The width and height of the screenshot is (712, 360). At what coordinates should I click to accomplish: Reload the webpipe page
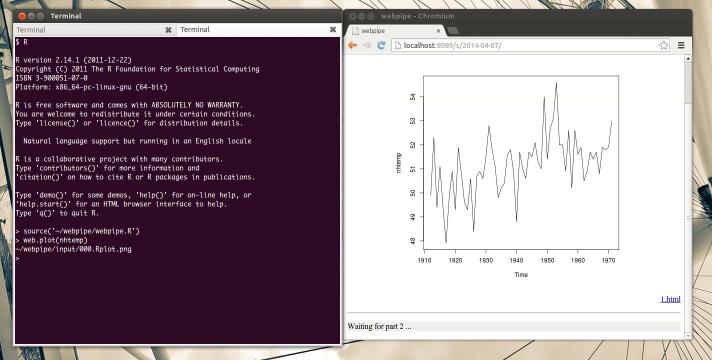point(381,45)
